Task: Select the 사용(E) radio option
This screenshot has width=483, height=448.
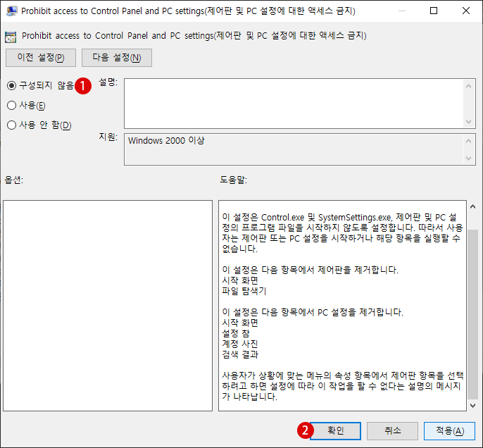Action: (11, 106)
